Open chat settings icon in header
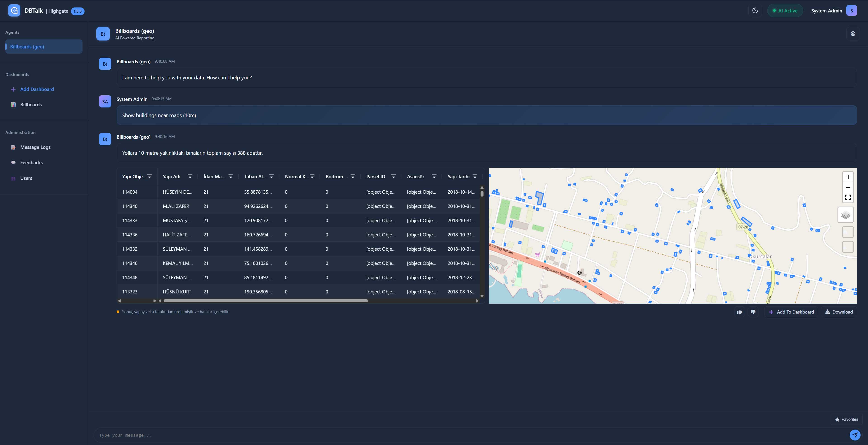The image size is (868, 445). click(853, 34)
